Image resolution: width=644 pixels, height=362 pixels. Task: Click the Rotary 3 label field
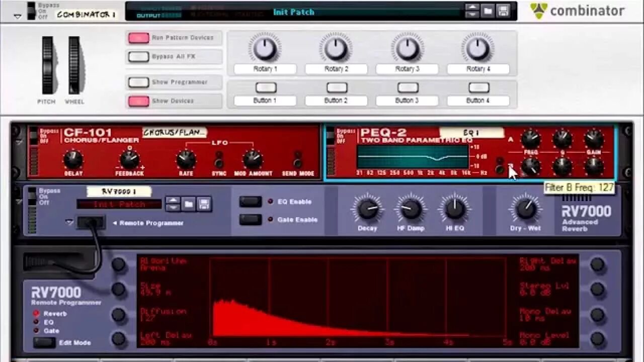coord(407,69)
